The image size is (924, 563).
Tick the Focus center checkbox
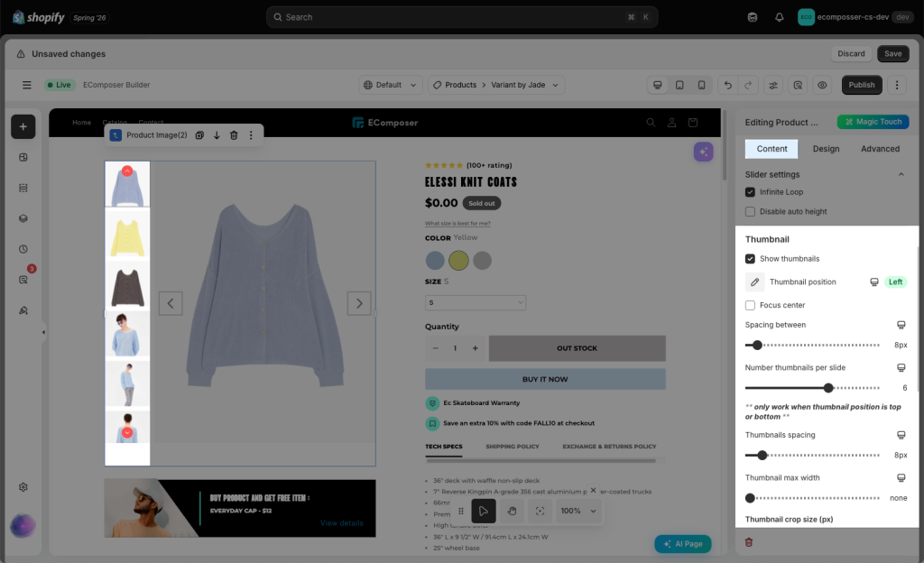click(750, 305)
